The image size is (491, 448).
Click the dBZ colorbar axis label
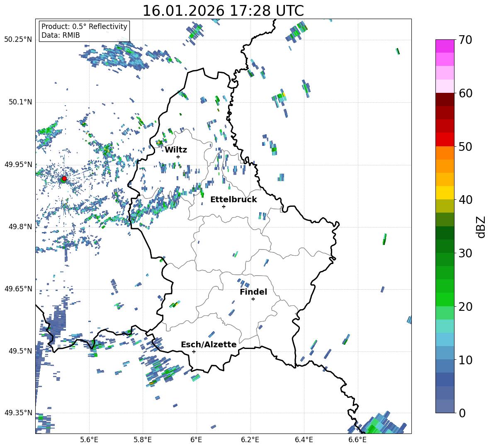click(x=481, y=227)
